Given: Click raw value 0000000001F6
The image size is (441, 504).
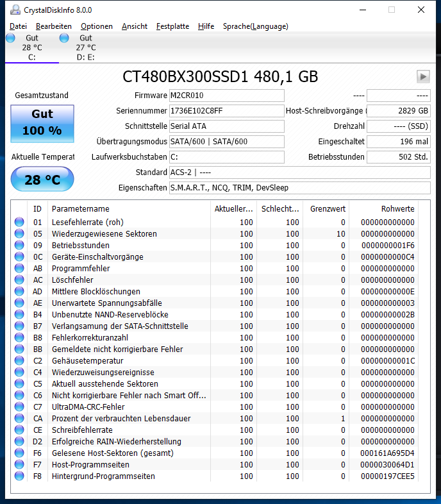Looking at the screenshot, I should 388,246.
